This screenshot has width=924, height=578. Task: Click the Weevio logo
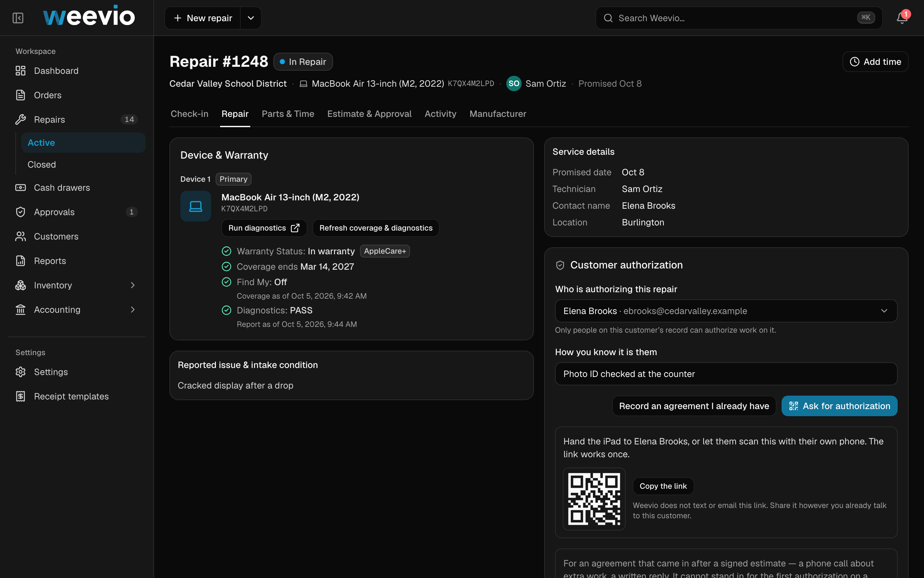pos(89,16)
